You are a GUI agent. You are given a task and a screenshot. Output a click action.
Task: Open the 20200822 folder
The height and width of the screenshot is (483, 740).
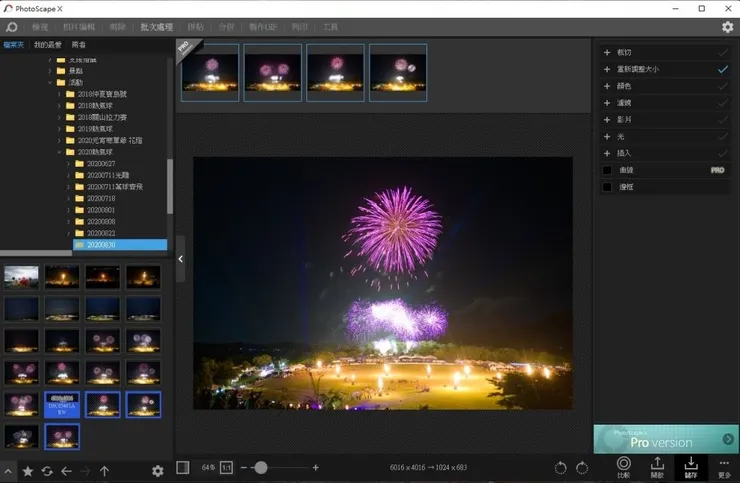101,233
